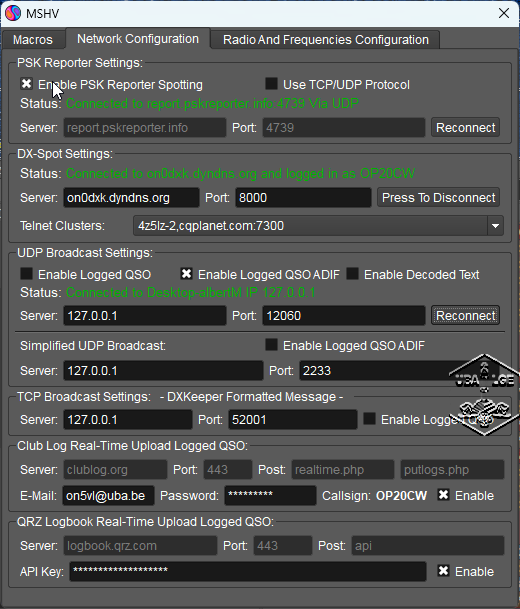This screenshot has width=520, height=609.
Task: Click the MSHV application logo icon
Action: tap(12, 13)
